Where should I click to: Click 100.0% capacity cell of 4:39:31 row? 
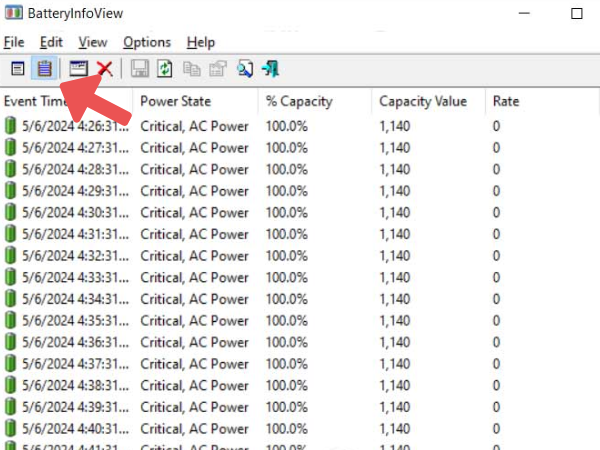287,407
